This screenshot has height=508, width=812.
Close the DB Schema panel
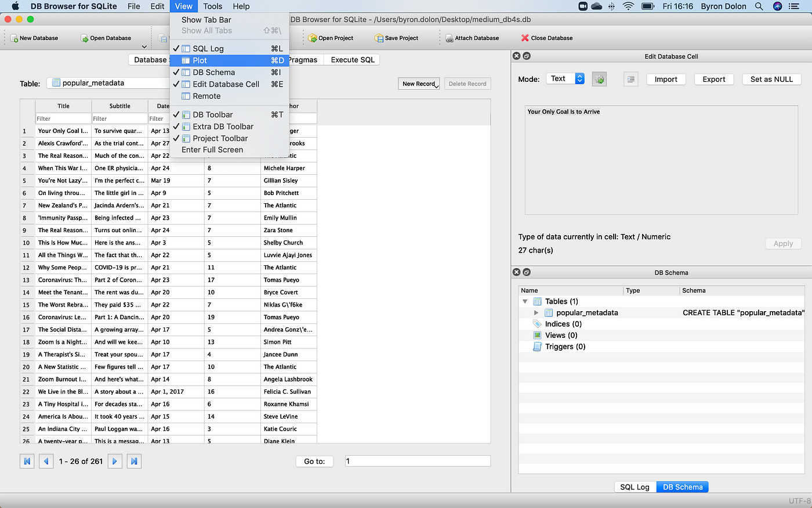tap(517, 272)
